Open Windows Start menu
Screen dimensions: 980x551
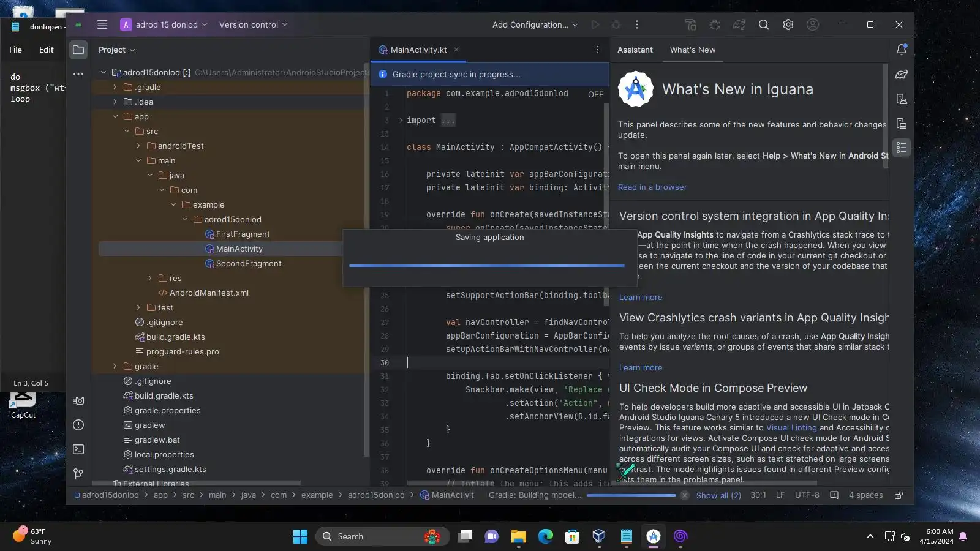pos(300,536)
